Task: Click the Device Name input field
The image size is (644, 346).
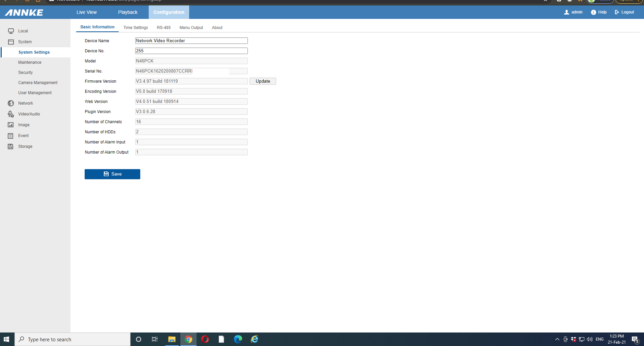Action: (191, 41)
